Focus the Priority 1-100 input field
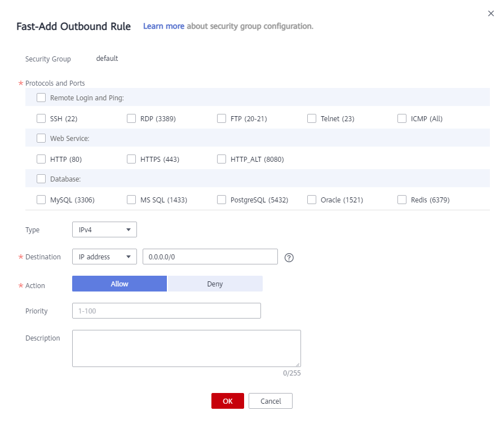The image size is (504, 424). coord(166,311)
